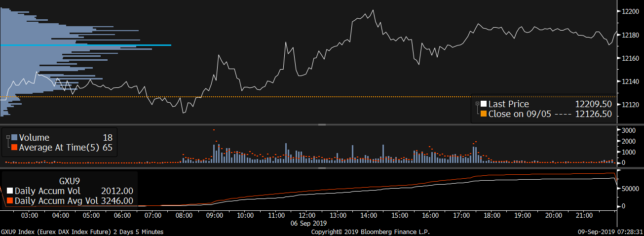Click the white Daily Accum Vol swatch
Viewport: 644px width, 236px height.
[10, 191]
